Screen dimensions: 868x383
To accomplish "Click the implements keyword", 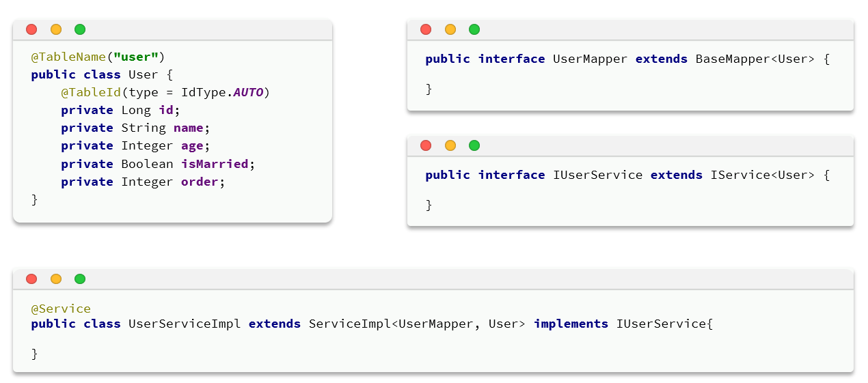I will click(x=571, y=324).
